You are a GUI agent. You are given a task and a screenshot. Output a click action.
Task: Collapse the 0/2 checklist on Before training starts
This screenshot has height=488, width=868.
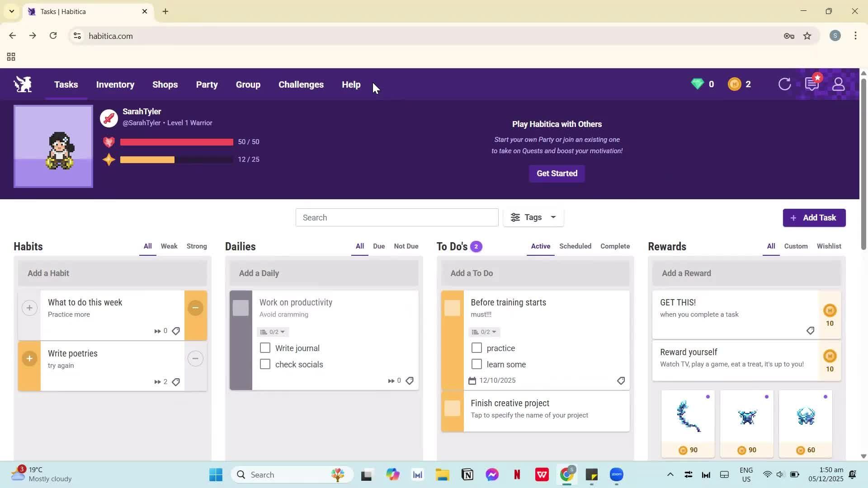click(x=484, y=331)
